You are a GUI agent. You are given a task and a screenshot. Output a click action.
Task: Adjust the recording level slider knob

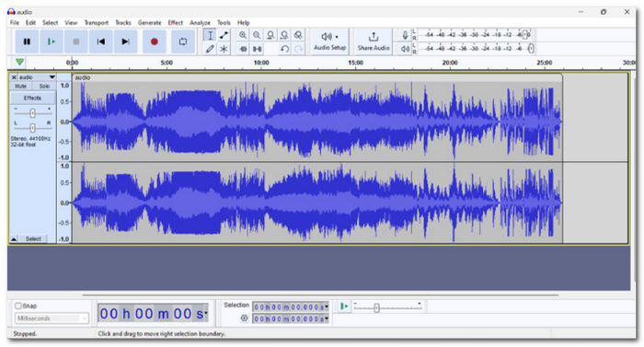point(525,35)
